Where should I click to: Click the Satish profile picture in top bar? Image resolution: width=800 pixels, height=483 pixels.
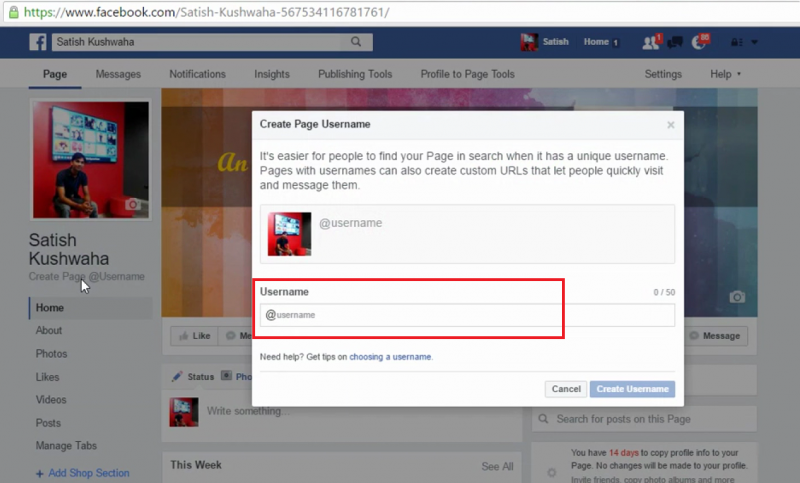coord(529,42)
